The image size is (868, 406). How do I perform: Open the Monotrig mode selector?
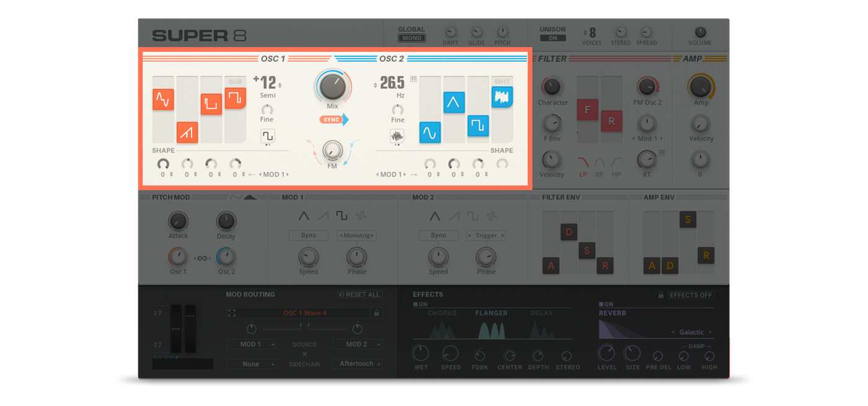(x=356, y=236)
